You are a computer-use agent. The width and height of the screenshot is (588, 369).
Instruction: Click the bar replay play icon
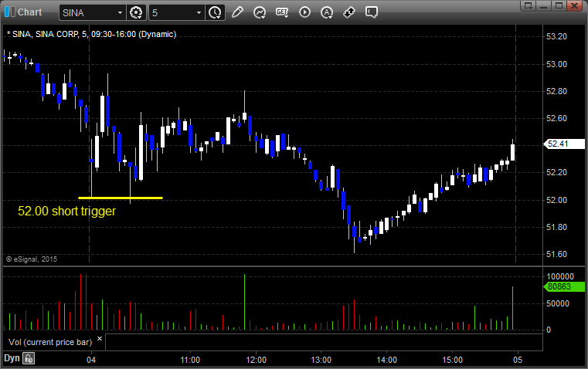pyautogui.click(x=304, y=12)
